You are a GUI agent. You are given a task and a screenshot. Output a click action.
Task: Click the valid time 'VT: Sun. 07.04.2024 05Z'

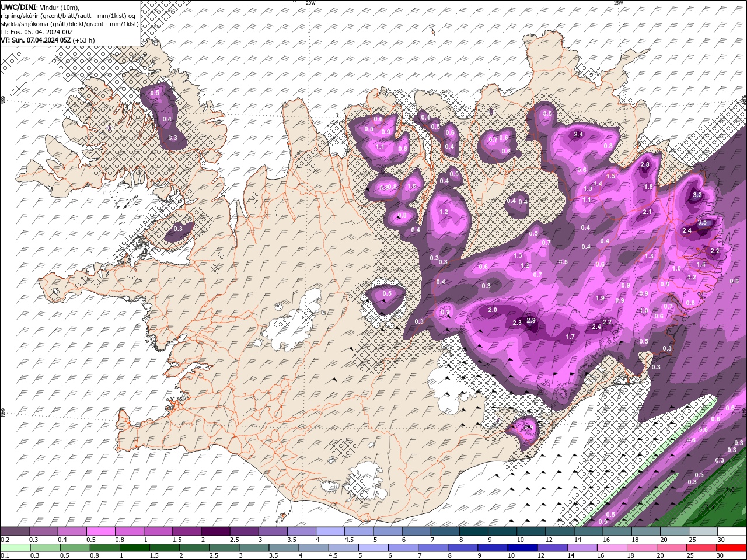pos(36,40)
